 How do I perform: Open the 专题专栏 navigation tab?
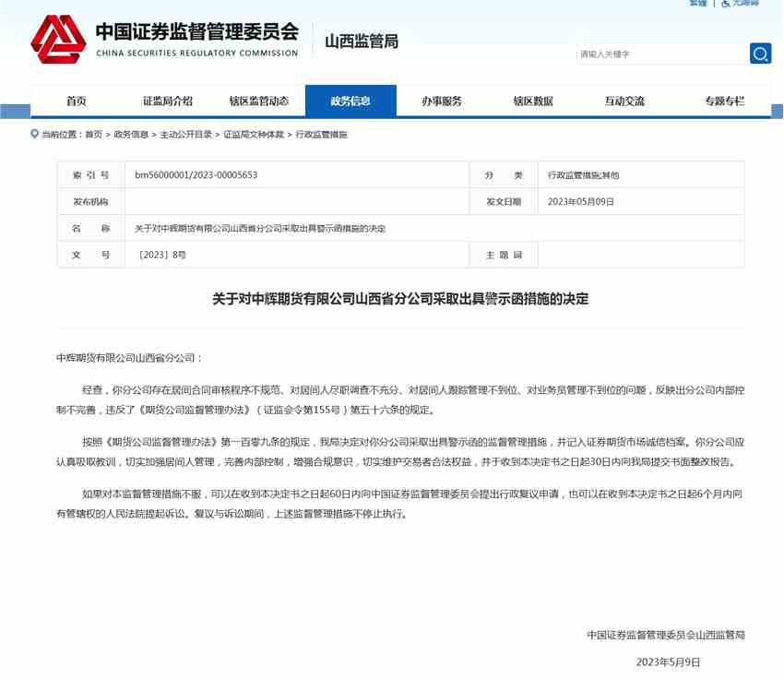coord(724,101)
